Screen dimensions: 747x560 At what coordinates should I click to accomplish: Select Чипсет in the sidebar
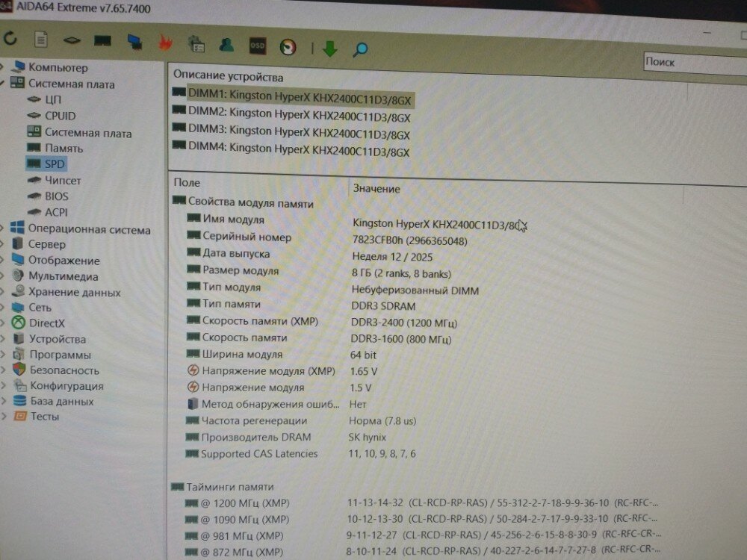click(63, 181)
